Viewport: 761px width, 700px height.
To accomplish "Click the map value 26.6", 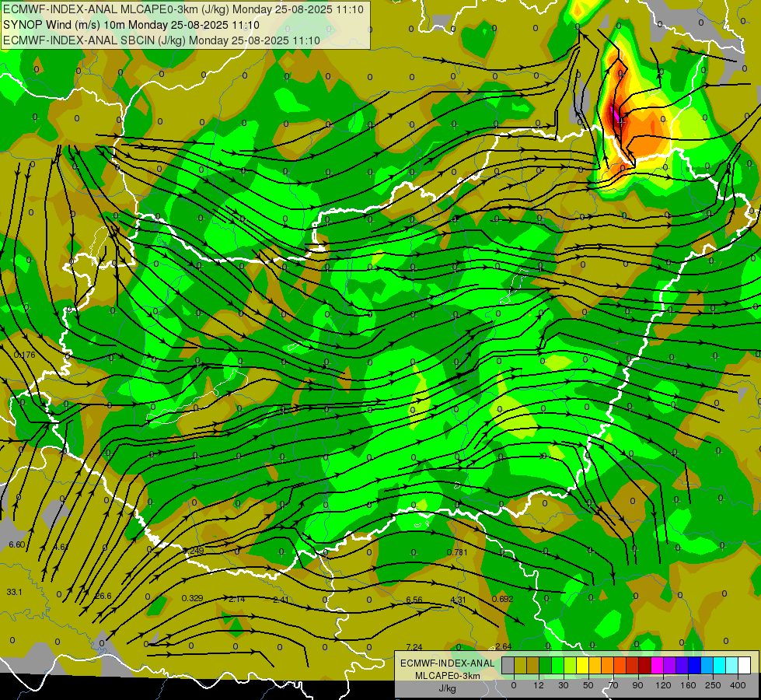I will [x=103, y=596].
